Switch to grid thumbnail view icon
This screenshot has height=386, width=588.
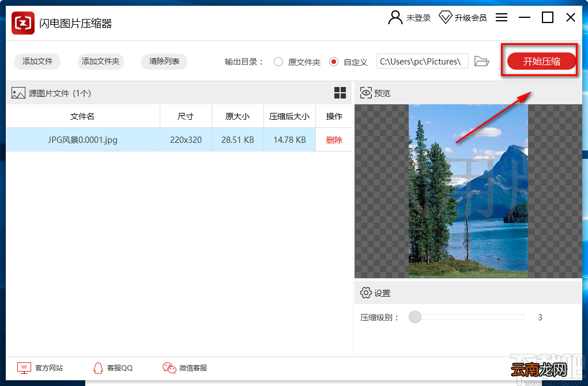coord(340,93)
